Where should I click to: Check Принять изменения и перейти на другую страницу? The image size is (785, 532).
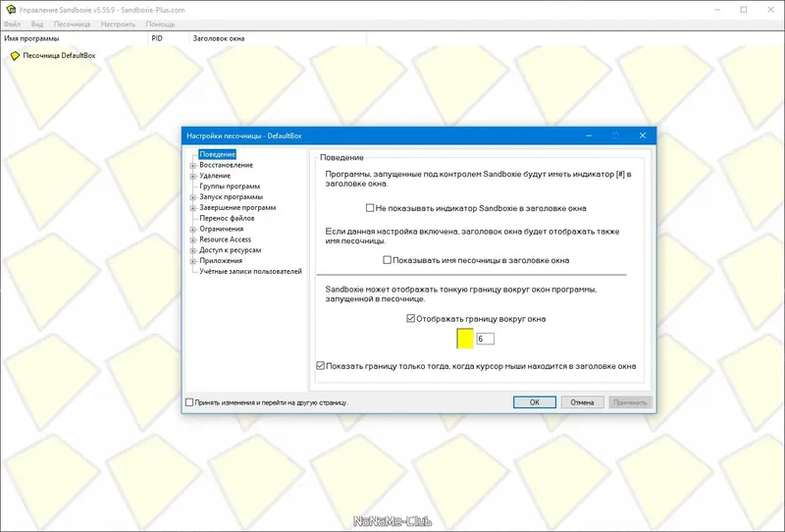(189, 402)
